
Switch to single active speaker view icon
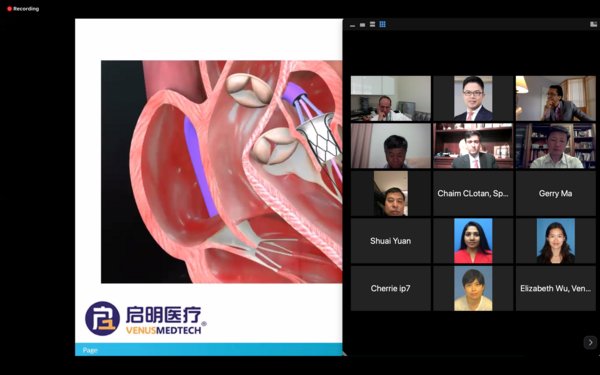pos(362,25)
